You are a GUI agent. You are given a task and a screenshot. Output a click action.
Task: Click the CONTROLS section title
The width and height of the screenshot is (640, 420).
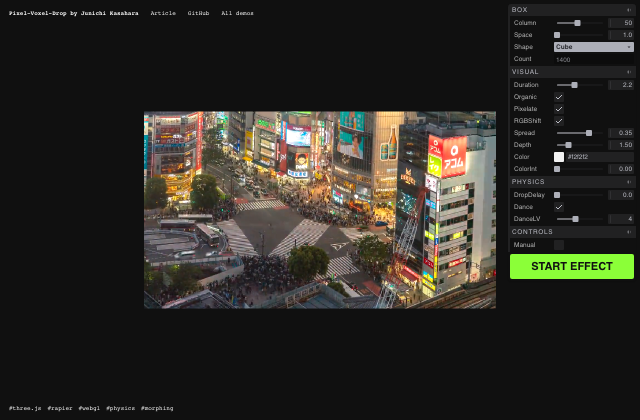pos(532,232)
